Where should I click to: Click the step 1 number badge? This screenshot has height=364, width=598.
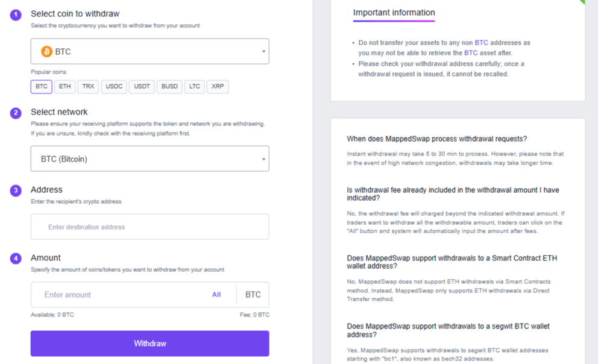[x=16, y=14]
